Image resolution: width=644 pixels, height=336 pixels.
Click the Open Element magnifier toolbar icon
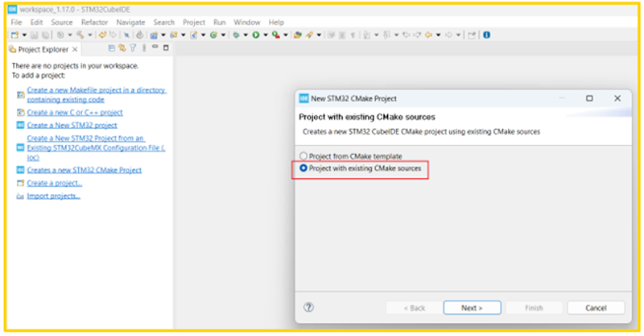[x=126, y=35]
